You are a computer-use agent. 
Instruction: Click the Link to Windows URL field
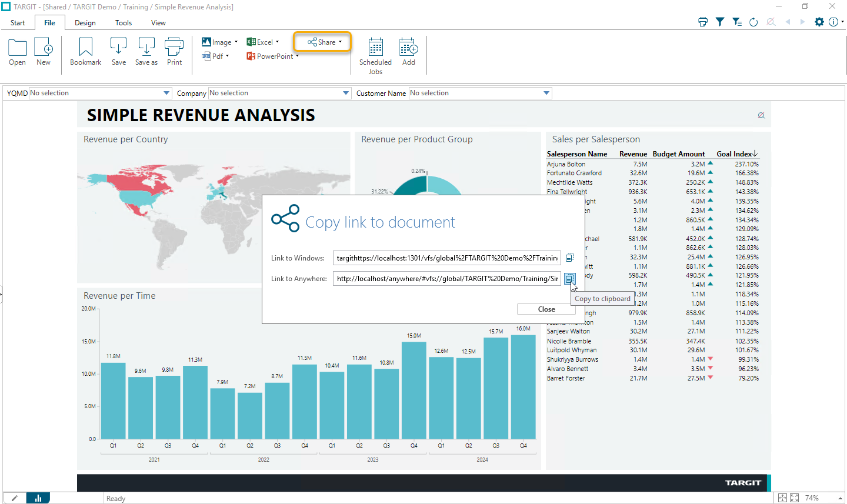446,258
